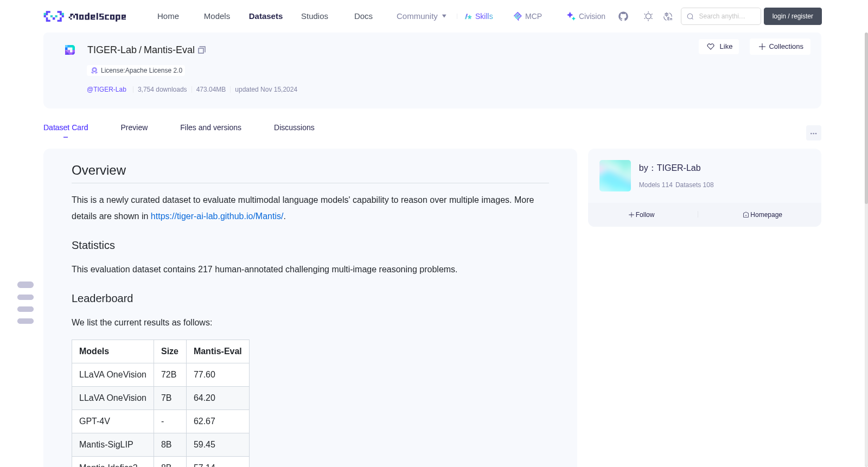The width and height of the screenshot is (868, 467).
Task: Expand the Community dropdown
Action: pos(422,16)
